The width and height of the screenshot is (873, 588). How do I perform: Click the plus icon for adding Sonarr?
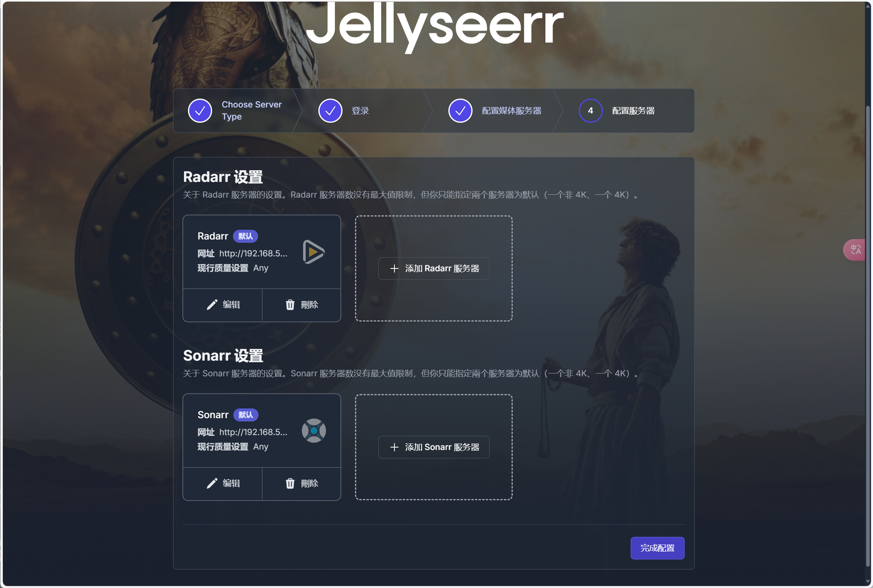click(x=394, y=447)
